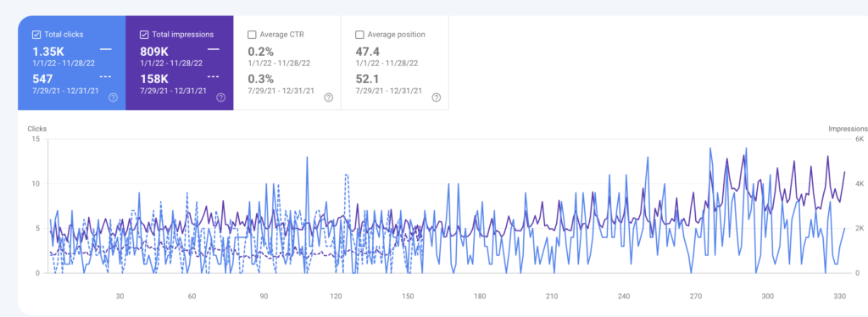The image size is (868, 317).
Task: Click 1/1/22 - 11/28/22 date under 1.35K
Action: coord(64,63)
